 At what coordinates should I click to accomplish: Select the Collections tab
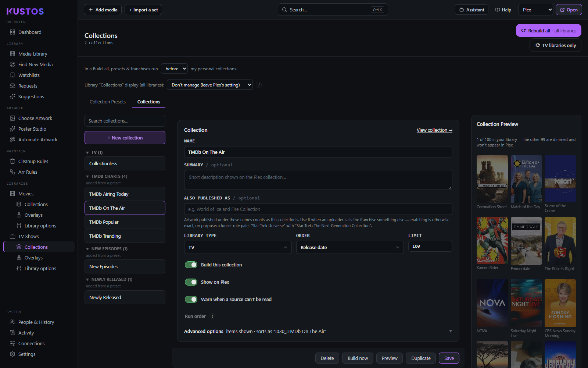click(x=149, y=102)
